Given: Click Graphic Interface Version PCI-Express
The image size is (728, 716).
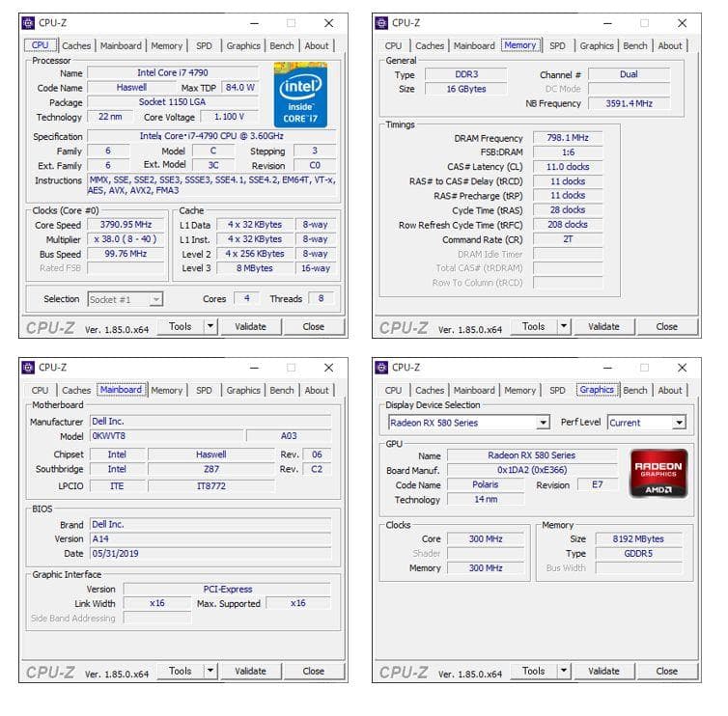Looking at the screenshot, I should point(228,589).
